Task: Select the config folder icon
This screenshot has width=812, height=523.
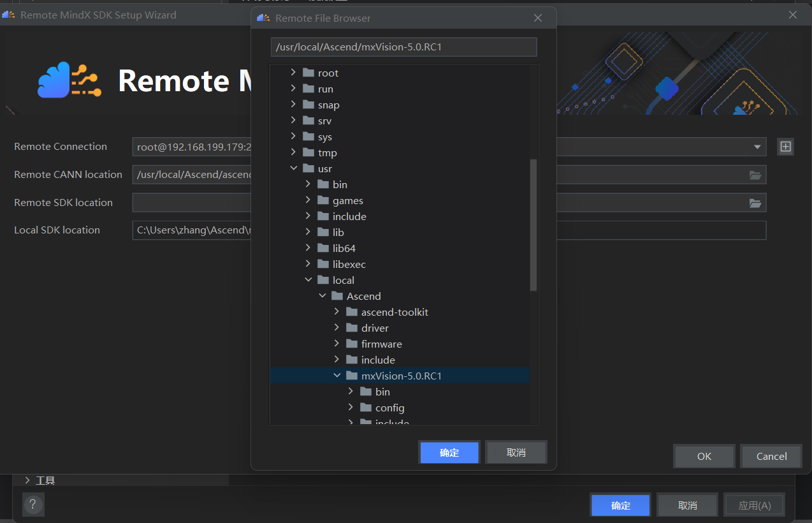Action: click(x=366, y=408)
